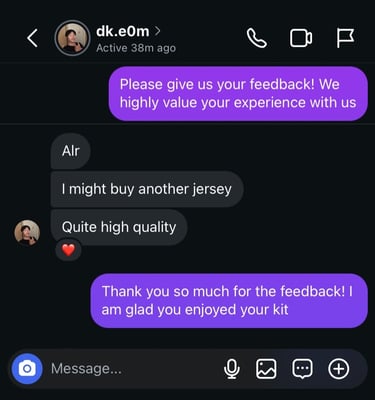
Task: Tap the heart reaction under Quite high quality
Action: point(68,250)
